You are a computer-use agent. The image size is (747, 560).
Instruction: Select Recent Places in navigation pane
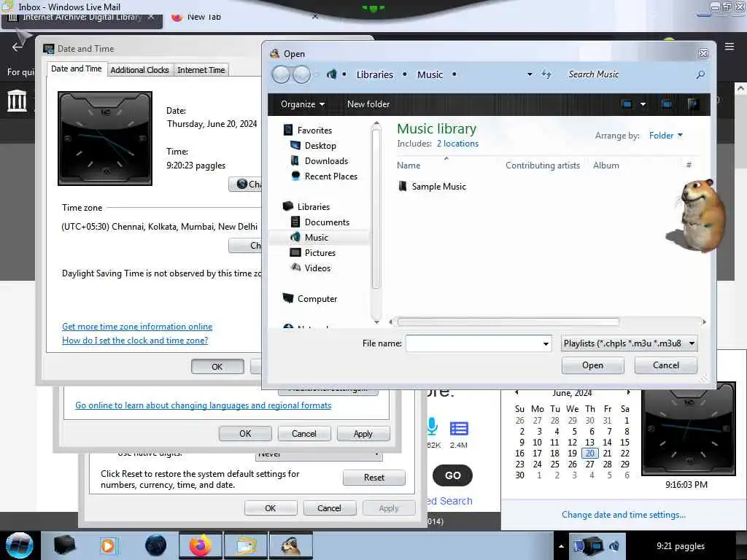[330, 176]
